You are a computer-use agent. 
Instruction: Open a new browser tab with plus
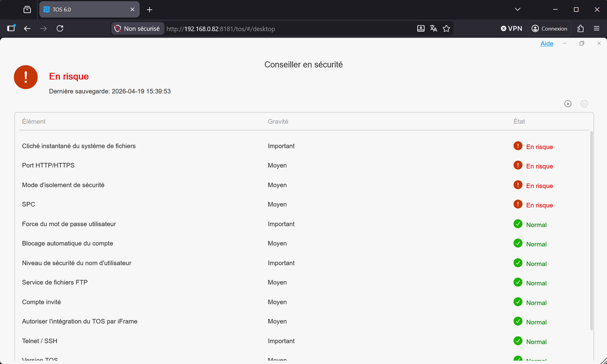[149, 10]
